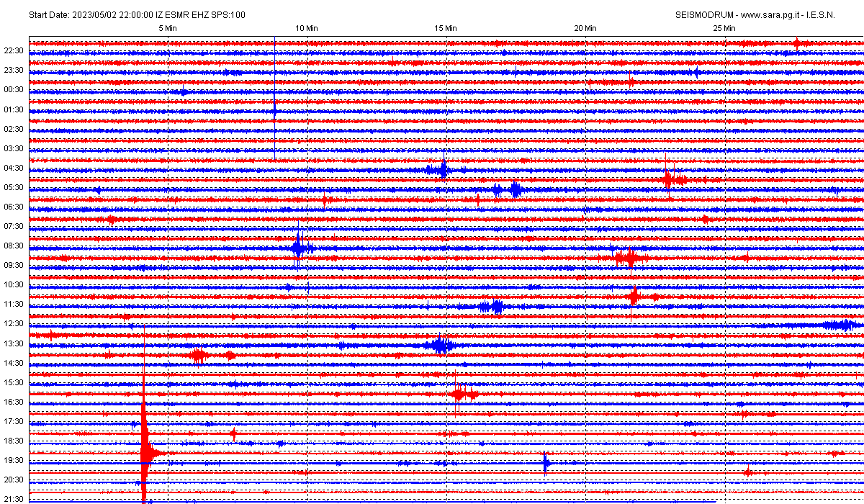Click the 18:30 row label
Viewport: 864px width, 504px height.
tap(14, 441)
